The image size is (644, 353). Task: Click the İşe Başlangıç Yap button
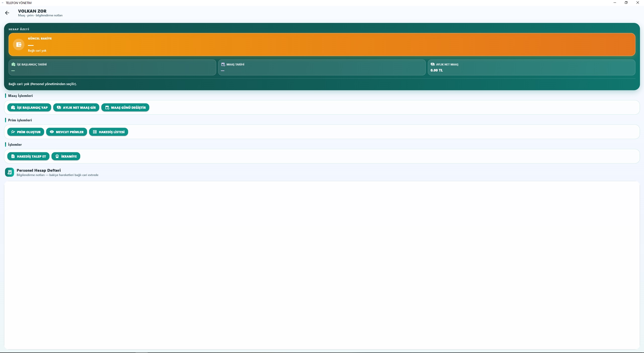(x=29, y=108)
